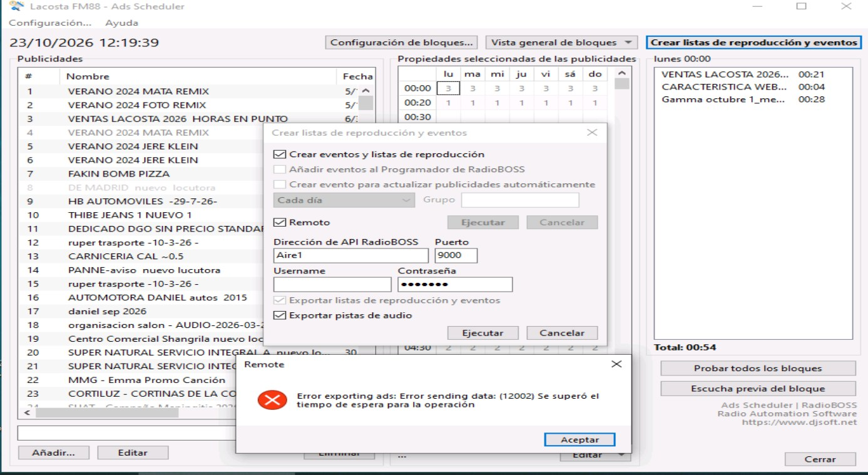Click the lower Ejecutar button
Screen dimensions: 868x475
(483, 333)
